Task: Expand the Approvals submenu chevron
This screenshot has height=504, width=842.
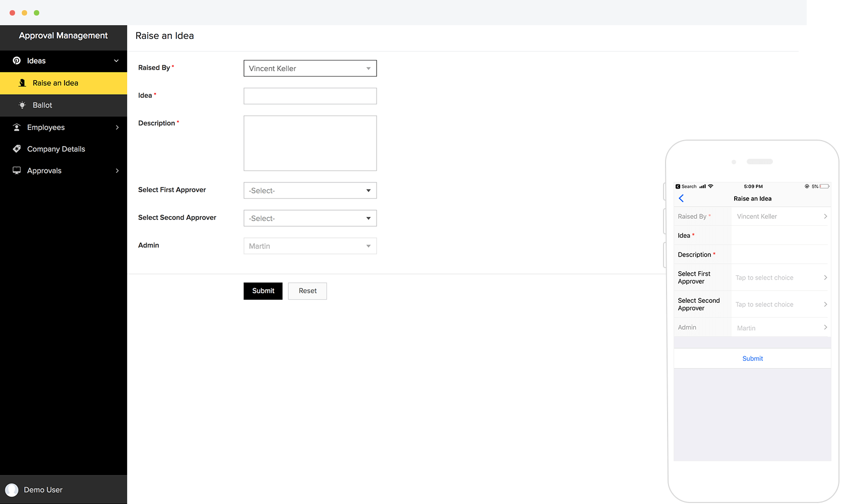Action: click(x=117, y=171)
